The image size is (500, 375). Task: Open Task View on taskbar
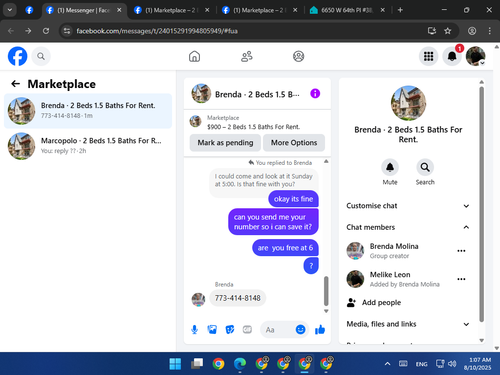tap(197, 364)
